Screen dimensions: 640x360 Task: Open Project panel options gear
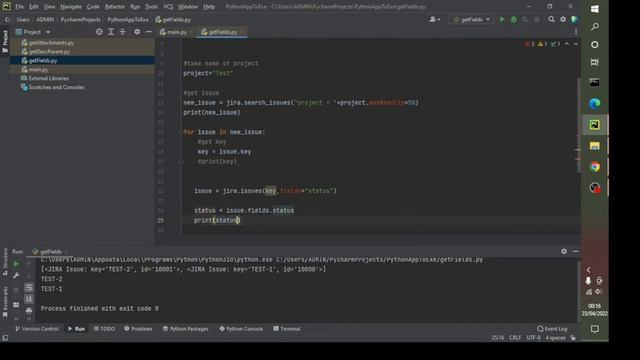pyautogui.click(x=137, y=32)
